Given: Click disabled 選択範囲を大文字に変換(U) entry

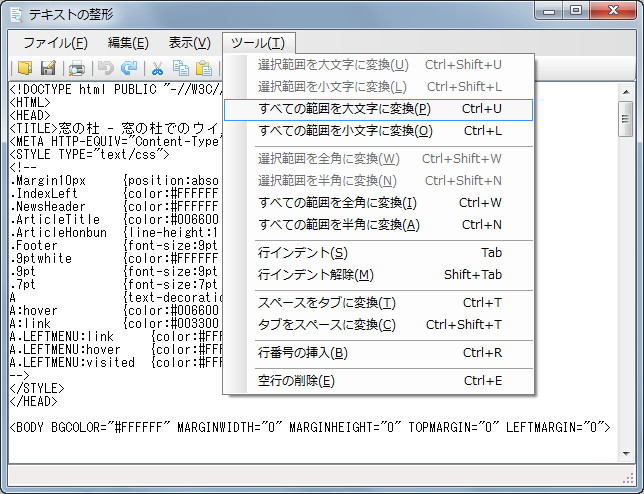Looking at the screenshot, I should pyautogui.click(x=378, y=65).
